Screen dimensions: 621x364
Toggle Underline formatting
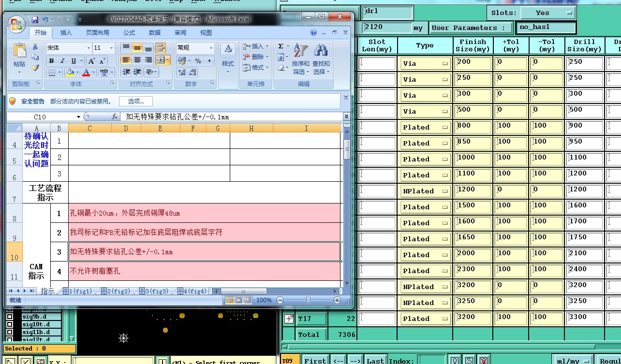tap(74, 61)
